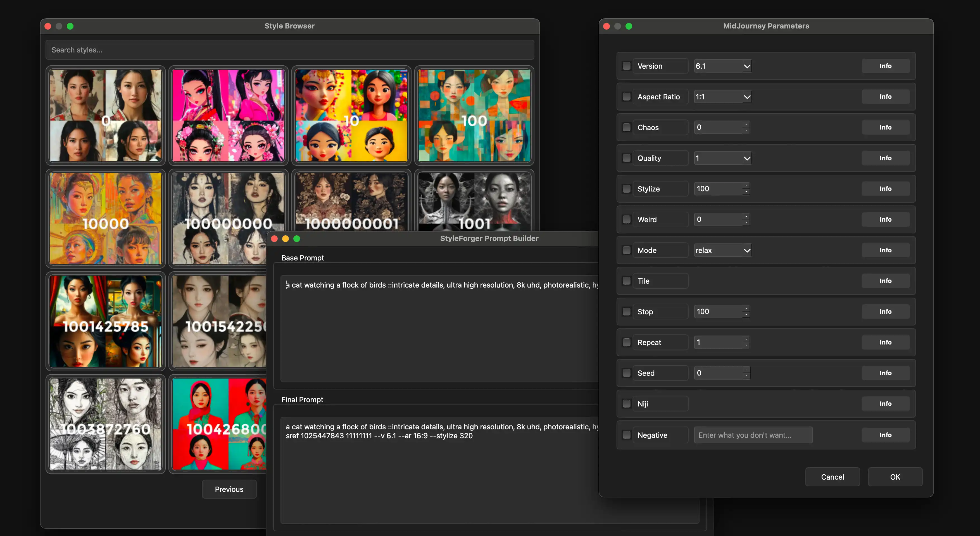980x536 pixels.
Task: Open the Version dropdown showing 6.1
Action: tap(722, 66)
